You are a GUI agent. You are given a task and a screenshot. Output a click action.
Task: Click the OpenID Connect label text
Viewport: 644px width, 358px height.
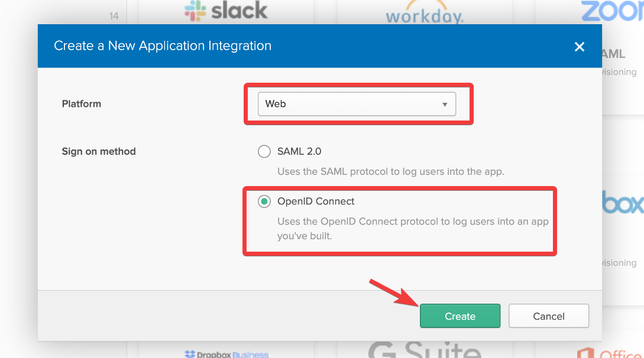click(316, 201)
